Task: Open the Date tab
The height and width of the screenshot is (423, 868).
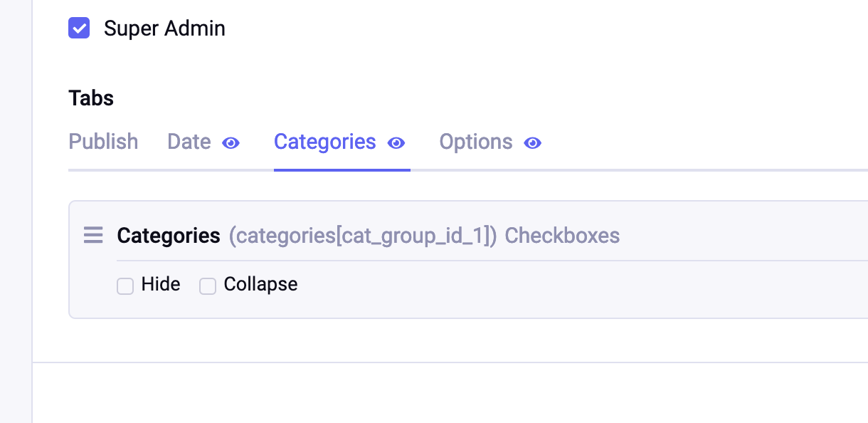Action: coord(189,142)
